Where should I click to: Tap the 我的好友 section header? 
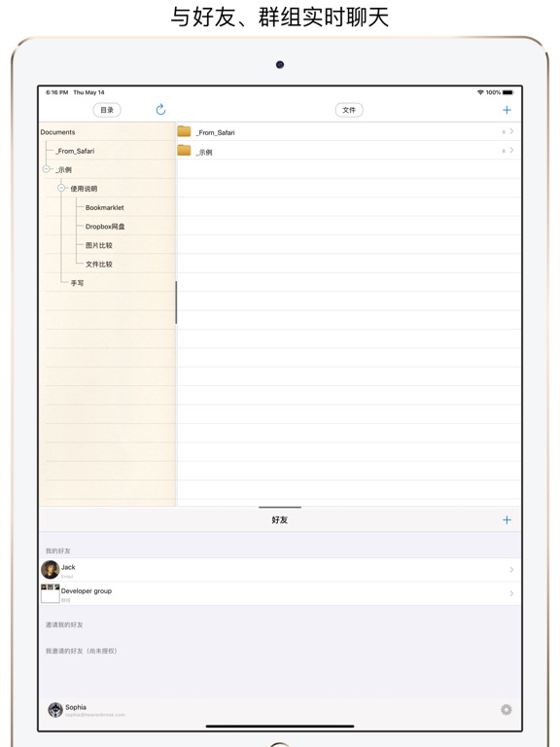point(58,551)
